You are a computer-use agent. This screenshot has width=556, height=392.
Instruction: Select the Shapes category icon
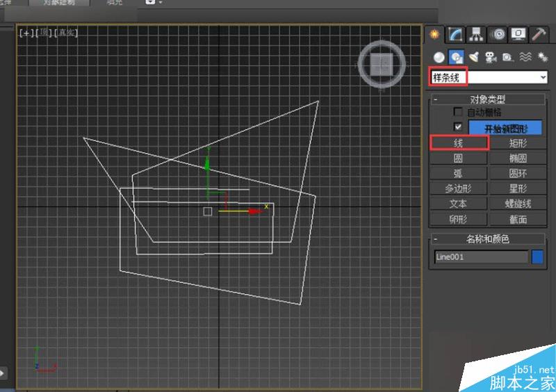point(457,57)
